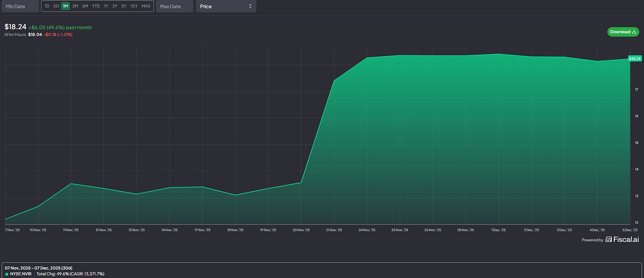This screenshot has width=644, height=278.
Task: Click the Max Date field
Action: coord(175,6)
